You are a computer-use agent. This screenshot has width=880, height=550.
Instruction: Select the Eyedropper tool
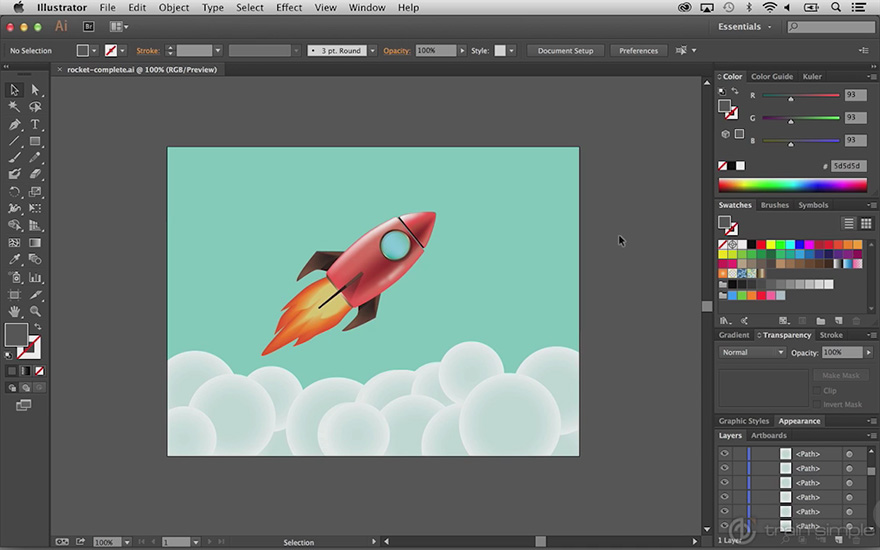pyautogui.click(x=14, y=260)
